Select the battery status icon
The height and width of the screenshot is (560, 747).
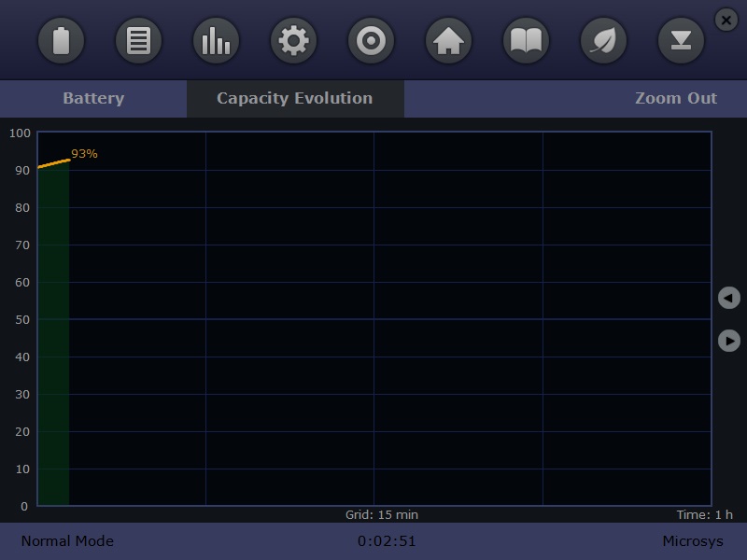click(61, 40)
